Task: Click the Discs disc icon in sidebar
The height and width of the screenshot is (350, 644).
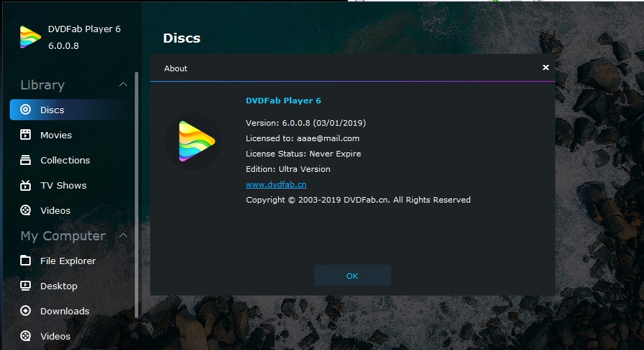Action: [25, 109]
